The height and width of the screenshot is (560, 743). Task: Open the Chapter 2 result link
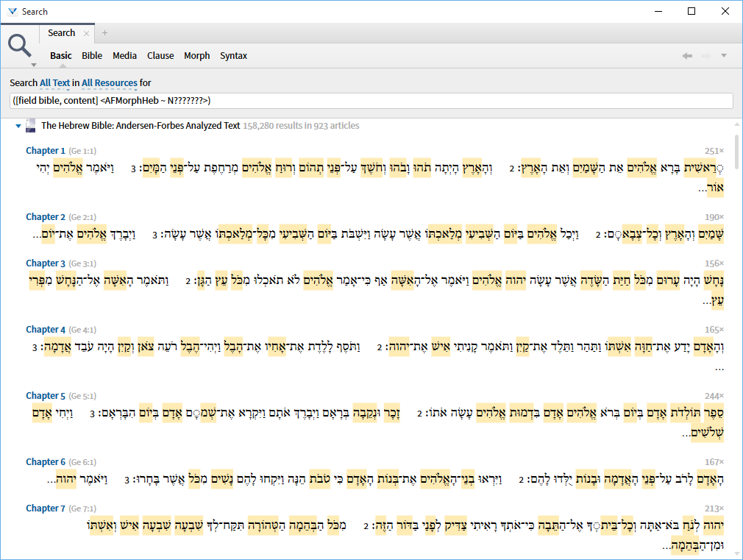click(46, 217)
